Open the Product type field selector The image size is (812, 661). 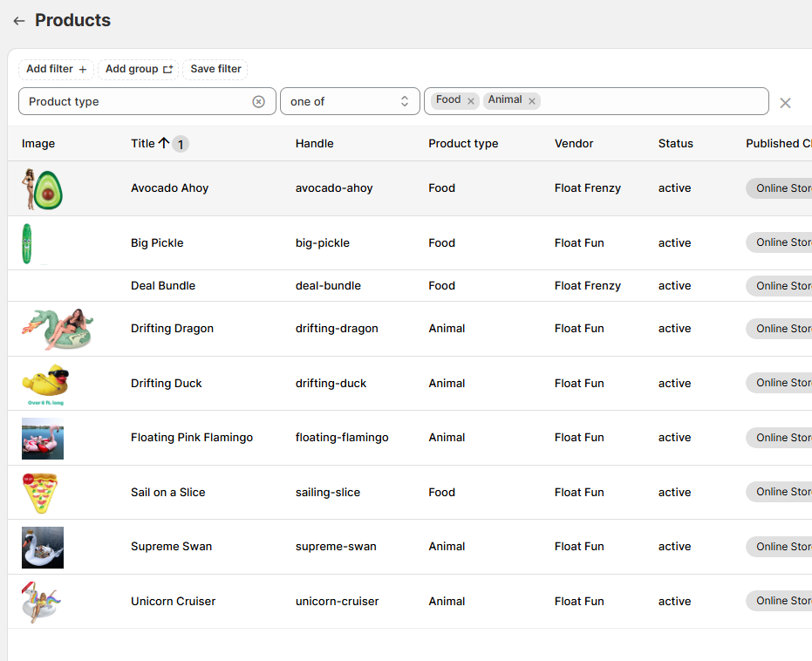click(x=135, y=101)
